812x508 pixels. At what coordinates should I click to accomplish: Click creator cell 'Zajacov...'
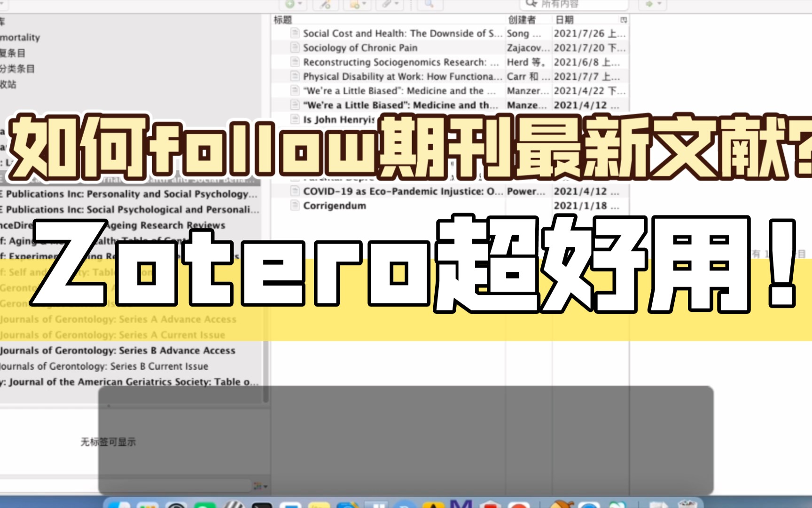[528, 48]
